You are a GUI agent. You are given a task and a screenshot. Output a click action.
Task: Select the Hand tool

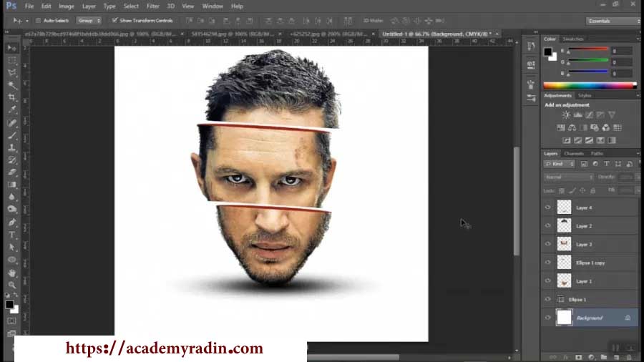click(12, 273)
